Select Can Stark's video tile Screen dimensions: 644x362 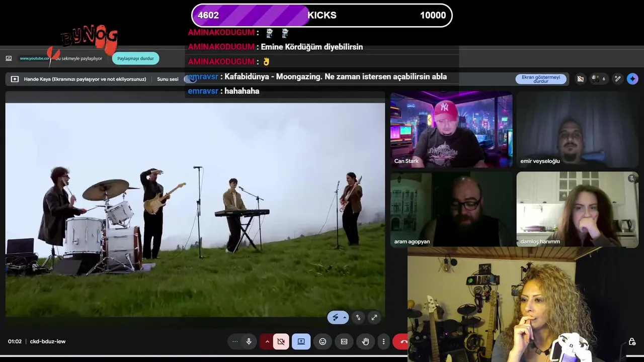(x=451, y=130)
